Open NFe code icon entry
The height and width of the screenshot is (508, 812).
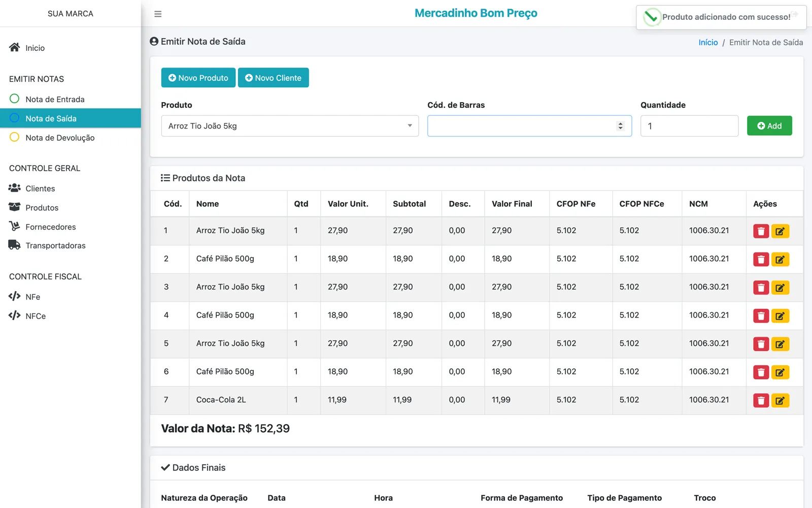tap(14, 296)
